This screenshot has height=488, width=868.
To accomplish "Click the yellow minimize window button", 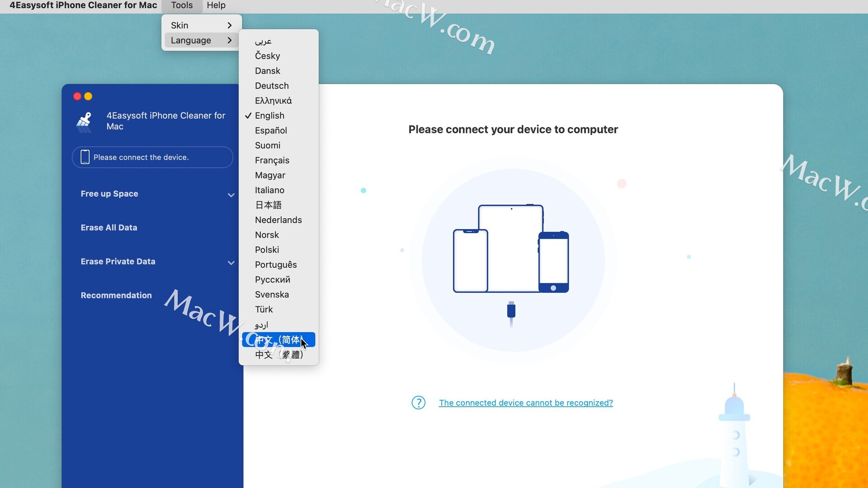I will 89,96.
